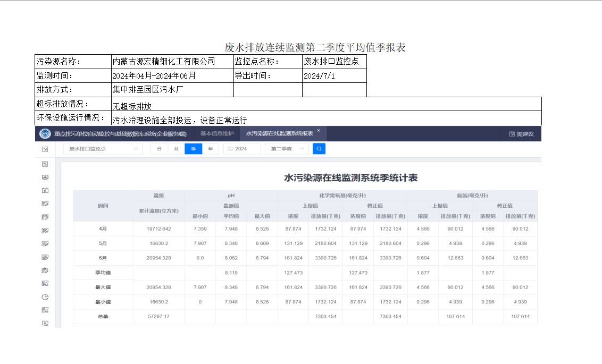This screenshot has width=602, height=364.
Task: Click the date range 2024年04月-2024年06月
Action: (154, 75)
